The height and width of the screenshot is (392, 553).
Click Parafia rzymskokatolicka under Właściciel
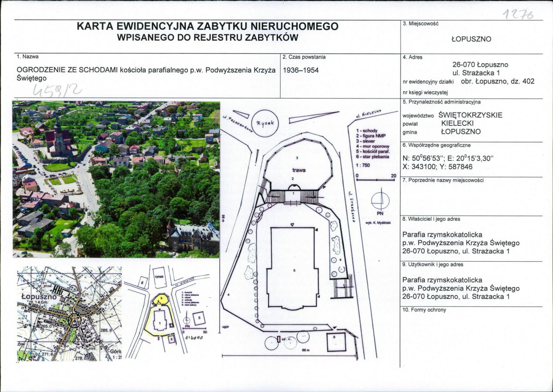(442, 234)
